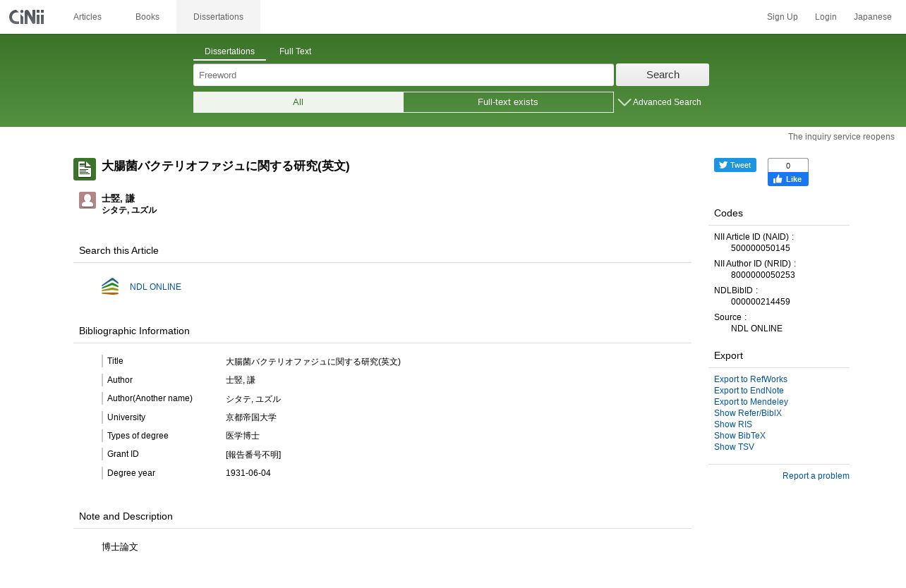Click Report a problem link

point(816,476)
